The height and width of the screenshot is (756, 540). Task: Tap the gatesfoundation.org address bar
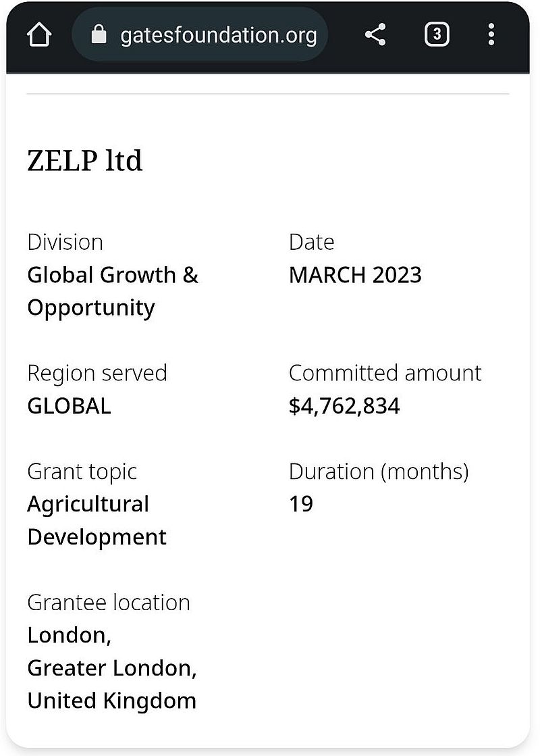tap(218, 35)
